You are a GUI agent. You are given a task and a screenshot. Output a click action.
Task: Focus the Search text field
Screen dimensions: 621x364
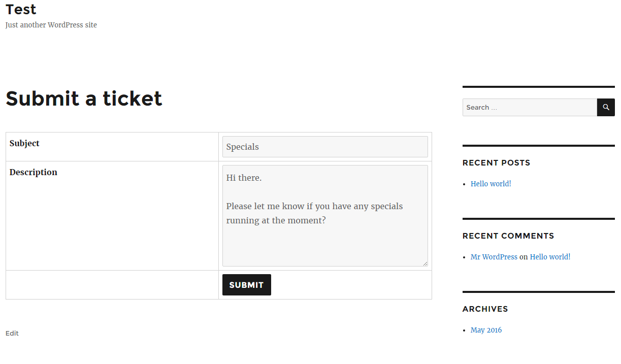tap(529, 107)
